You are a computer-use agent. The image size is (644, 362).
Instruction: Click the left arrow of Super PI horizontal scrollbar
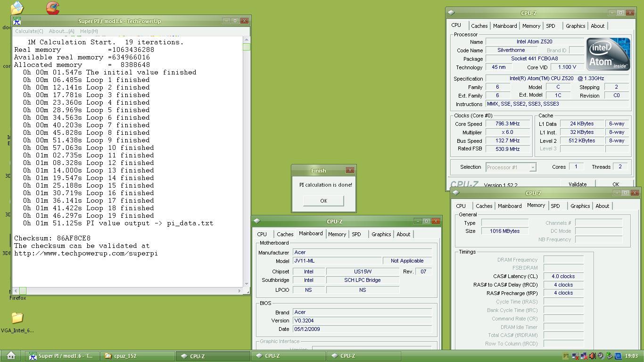tap(17, 291)
